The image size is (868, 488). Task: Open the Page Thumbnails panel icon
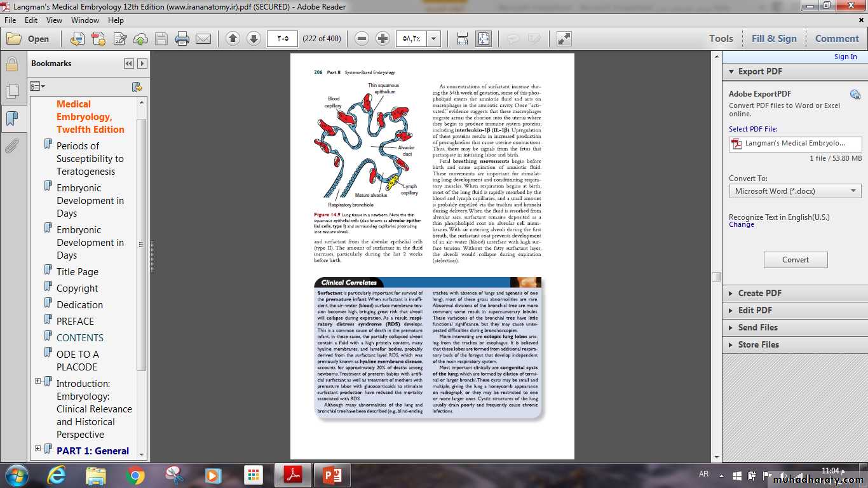(11, 91)
